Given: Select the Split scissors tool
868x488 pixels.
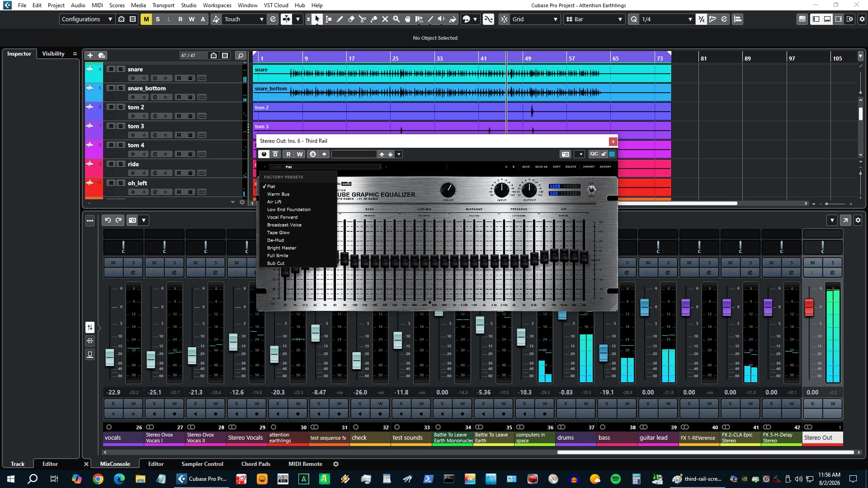Looking at the screenshot, I should [x=363, y=19].
